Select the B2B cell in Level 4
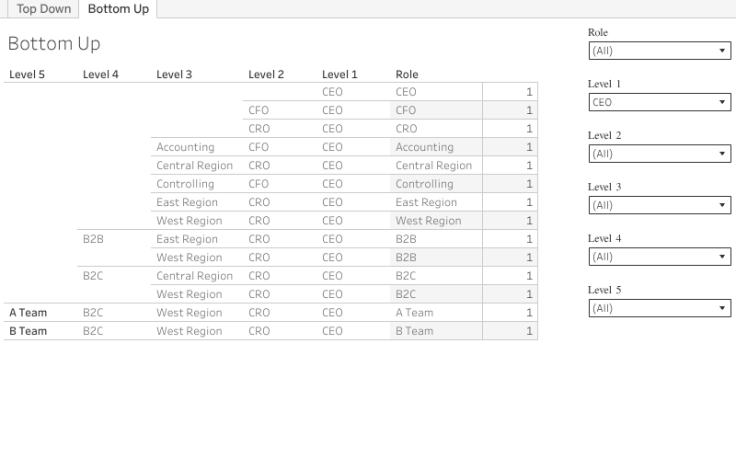The image size is (736, 454). point(93,239)
